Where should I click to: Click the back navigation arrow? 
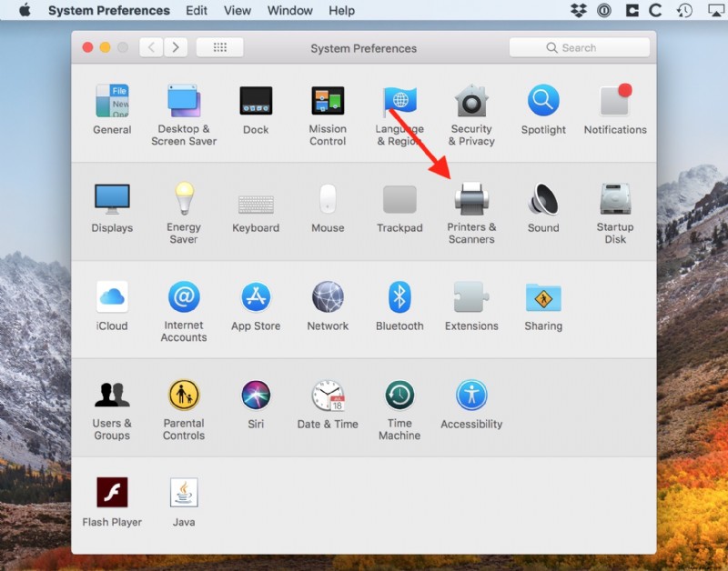tap(151, 47)
